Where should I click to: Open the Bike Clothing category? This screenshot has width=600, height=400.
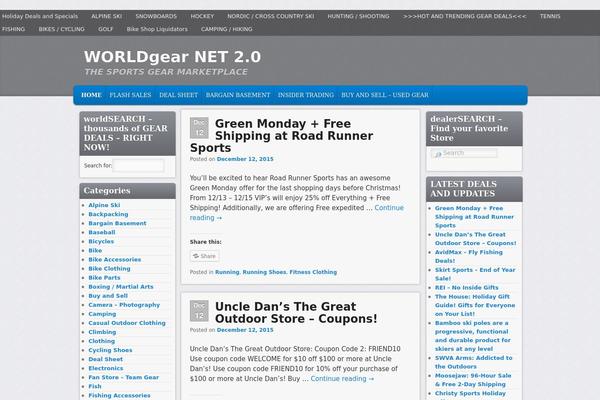(109, 269)
